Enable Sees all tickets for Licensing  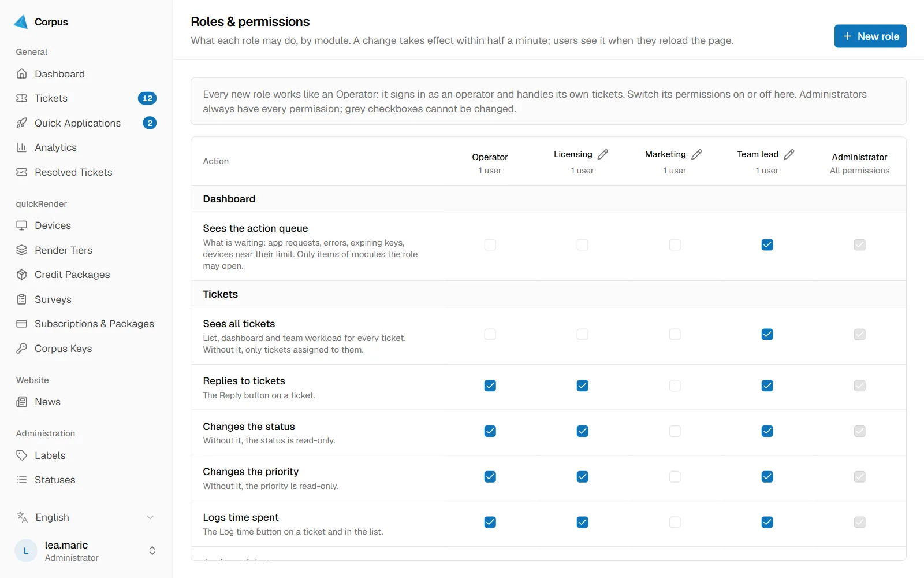[x=583, y=335]
